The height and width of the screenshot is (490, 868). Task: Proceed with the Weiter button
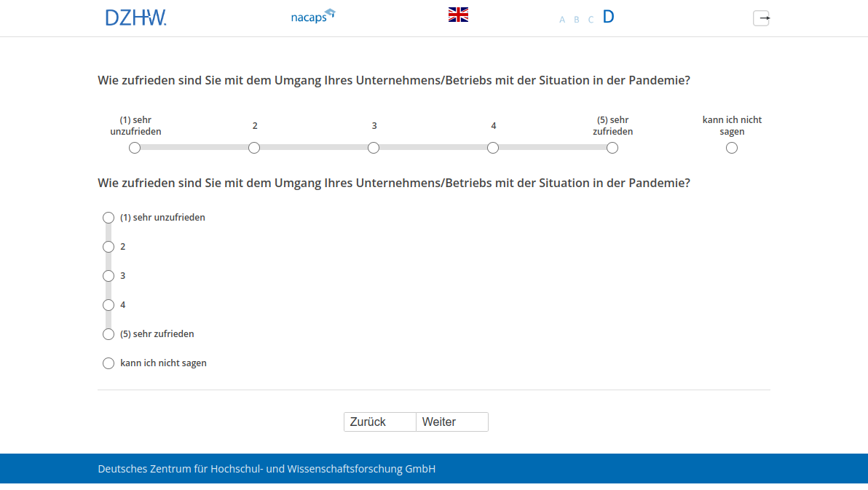click(451, 422)
